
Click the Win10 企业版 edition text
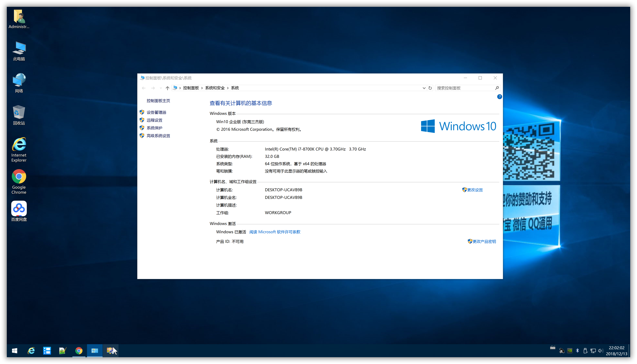[240, 122]
